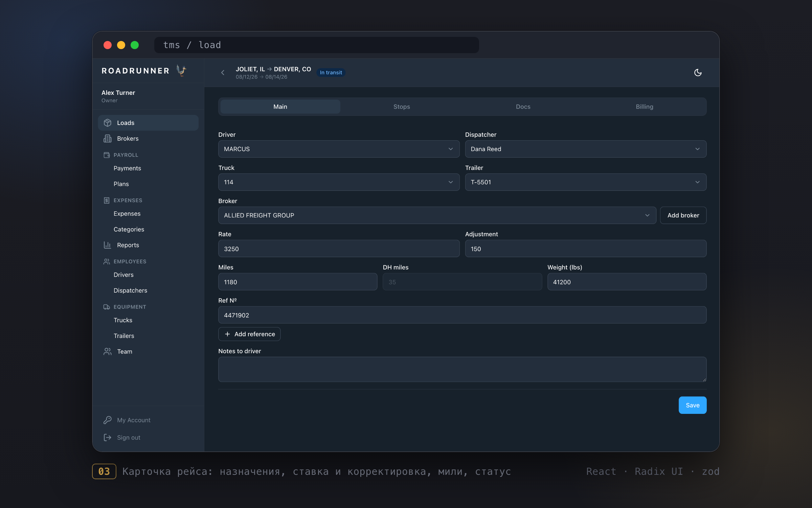Click the My Account key icon
Image resolution: width=812 pixels, height=508 pixels.
pos(108,420)
